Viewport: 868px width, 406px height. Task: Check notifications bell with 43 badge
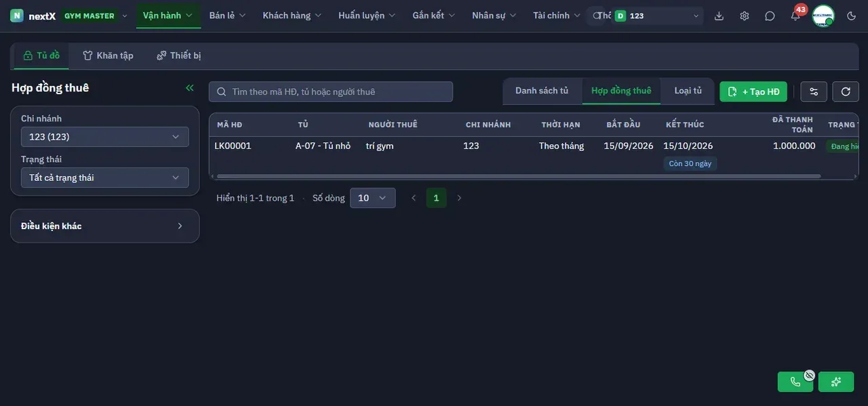[795, 16]
